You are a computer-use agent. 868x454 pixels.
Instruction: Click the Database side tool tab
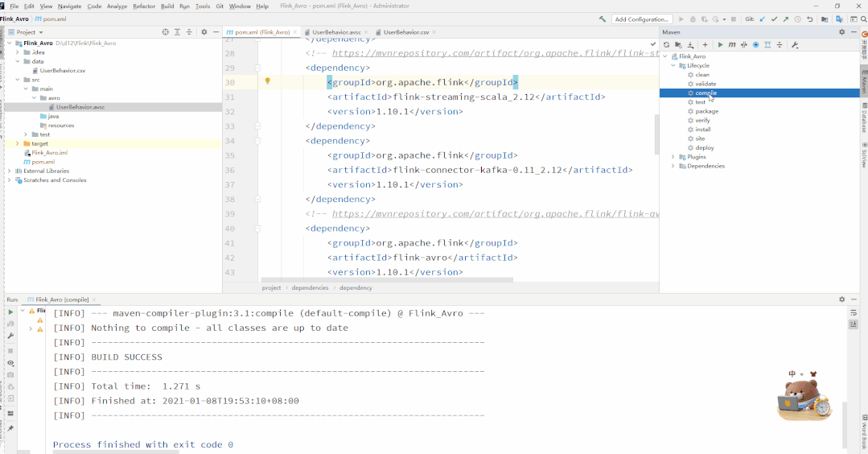863,118
